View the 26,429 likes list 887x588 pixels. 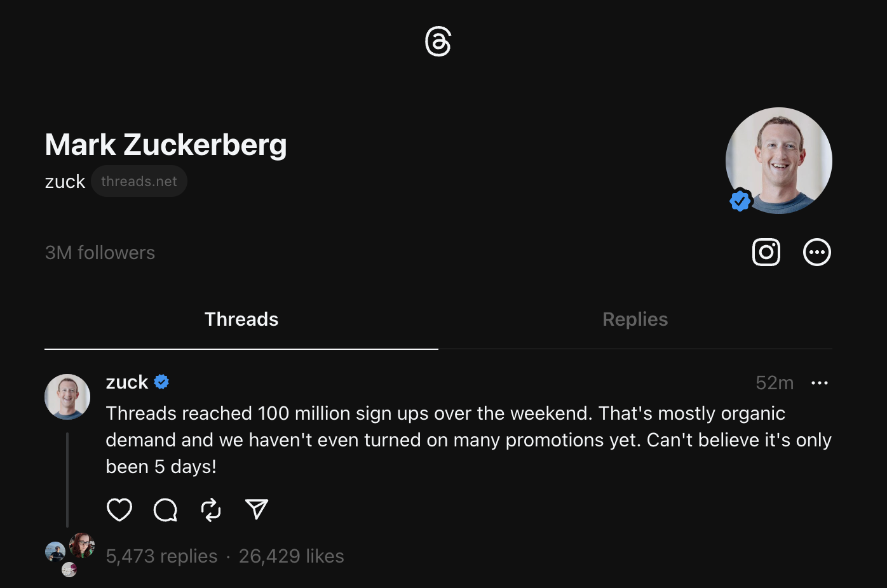(291, 556)
